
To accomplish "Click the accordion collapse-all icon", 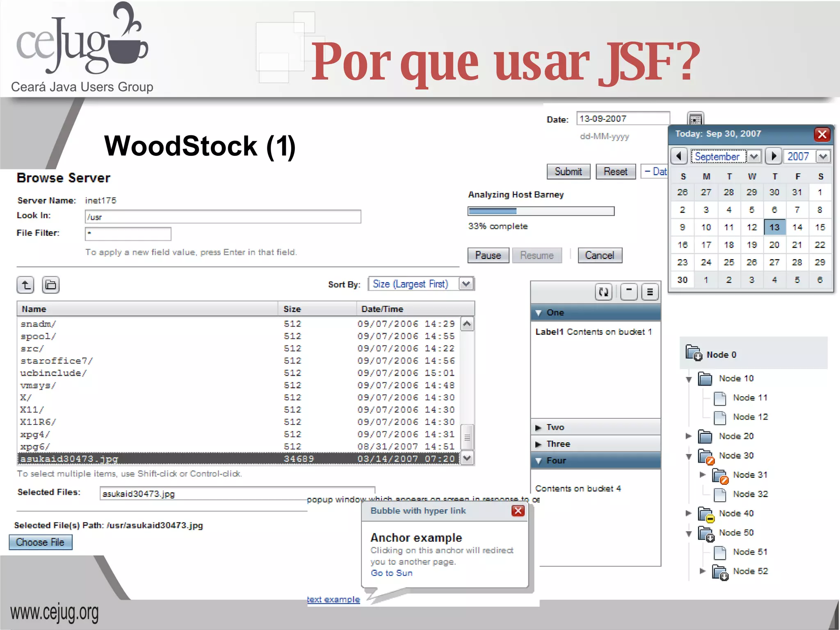I will click(x=629, y=292).
